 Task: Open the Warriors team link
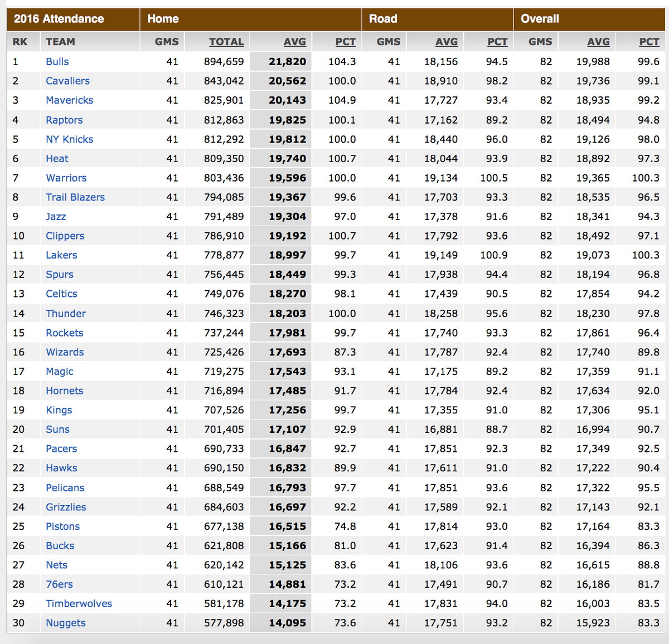click(66, 178)
